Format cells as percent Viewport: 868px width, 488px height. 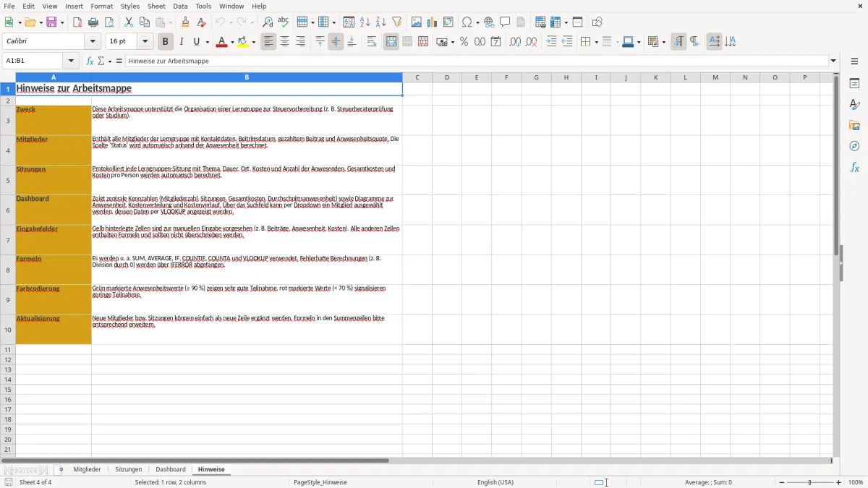click(464, 42)
